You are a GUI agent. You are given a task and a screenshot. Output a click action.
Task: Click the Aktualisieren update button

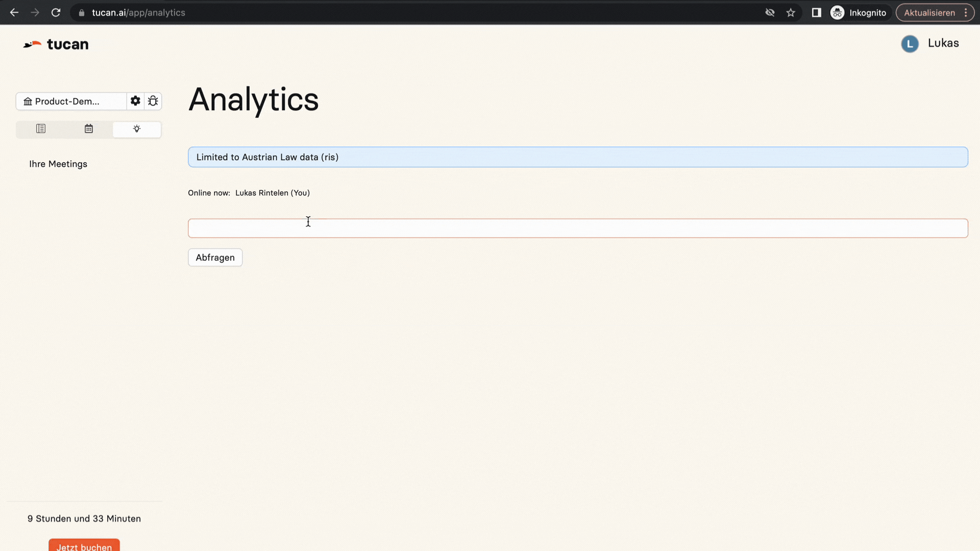[x=929, y=13]
